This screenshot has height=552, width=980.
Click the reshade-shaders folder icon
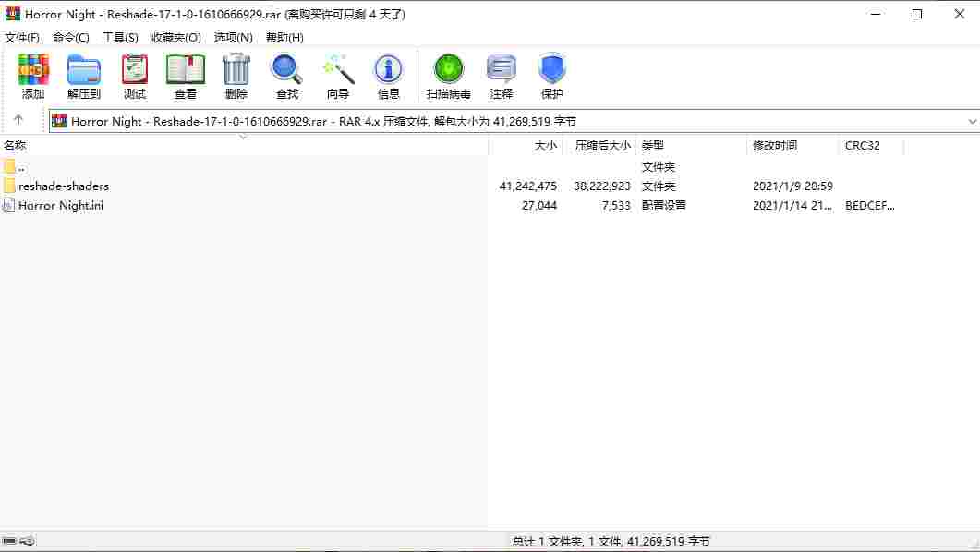8,186
